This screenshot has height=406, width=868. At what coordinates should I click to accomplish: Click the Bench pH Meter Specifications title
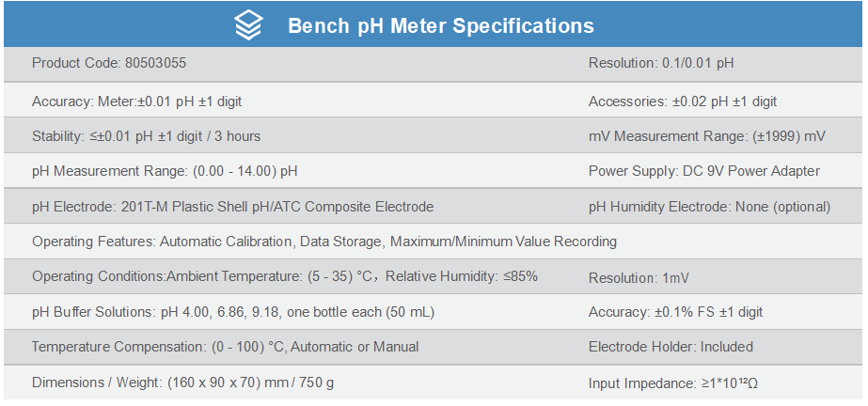(x=441, y=26)
